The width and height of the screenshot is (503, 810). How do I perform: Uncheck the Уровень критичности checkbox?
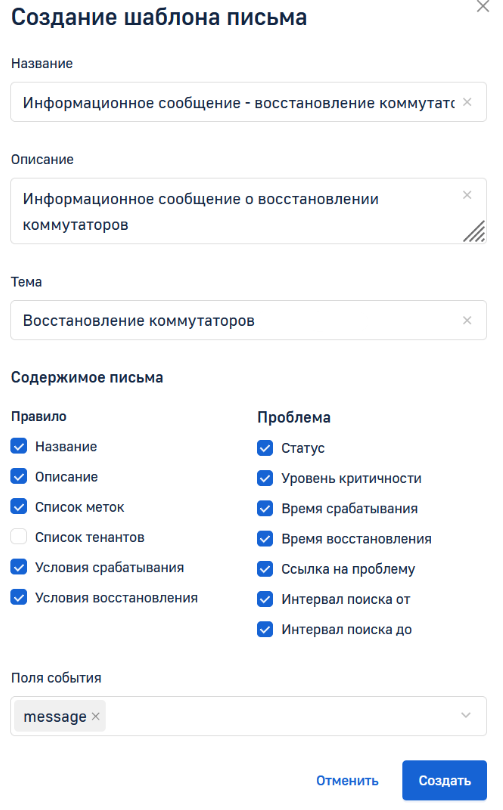tap(265, 478)
